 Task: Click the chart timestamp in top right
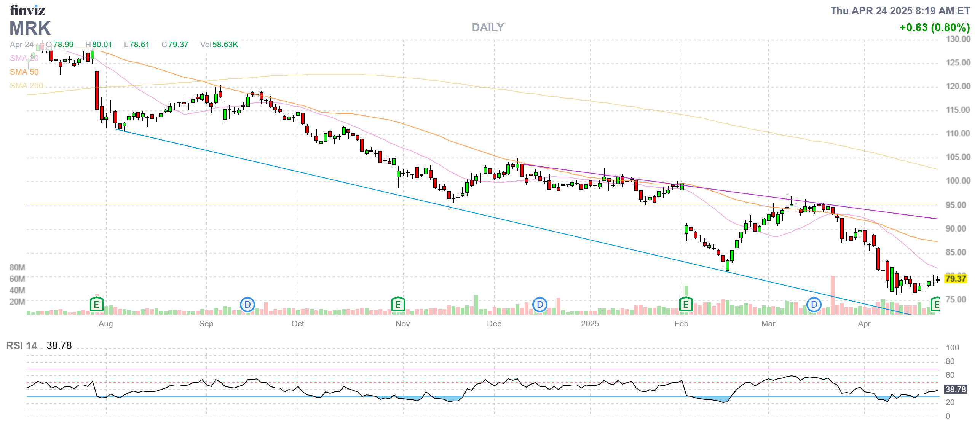900,11
